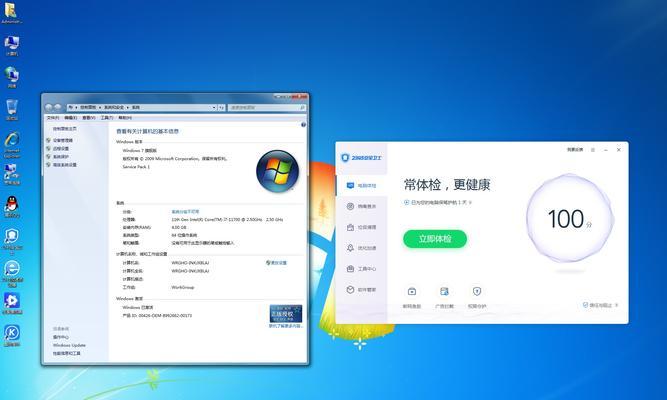The image size is (667, 400).
Task: Click the Windows 7 logo in System window
Action: (277, 171)
